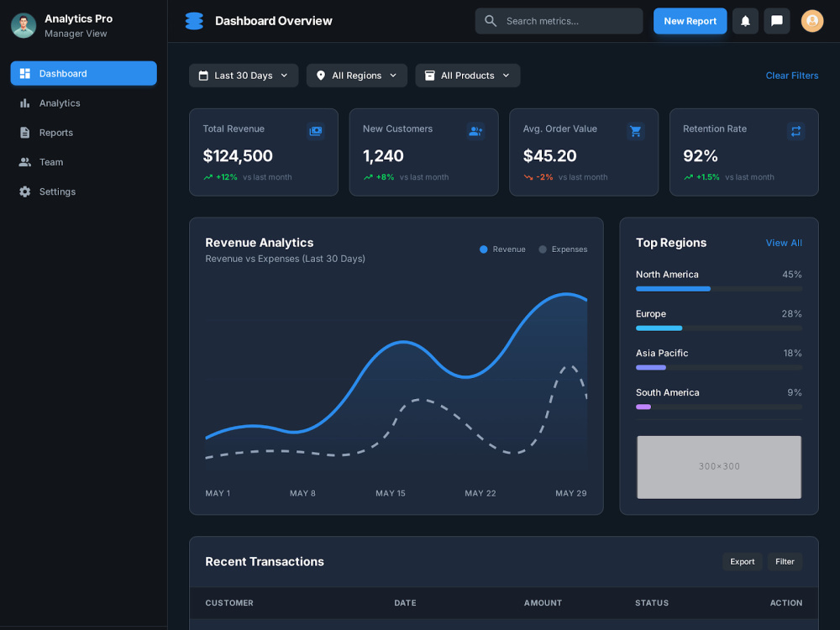Click the upward trend arrow beside +12%
The height and width of the screenshot is (630, 840).
(207, 177)
